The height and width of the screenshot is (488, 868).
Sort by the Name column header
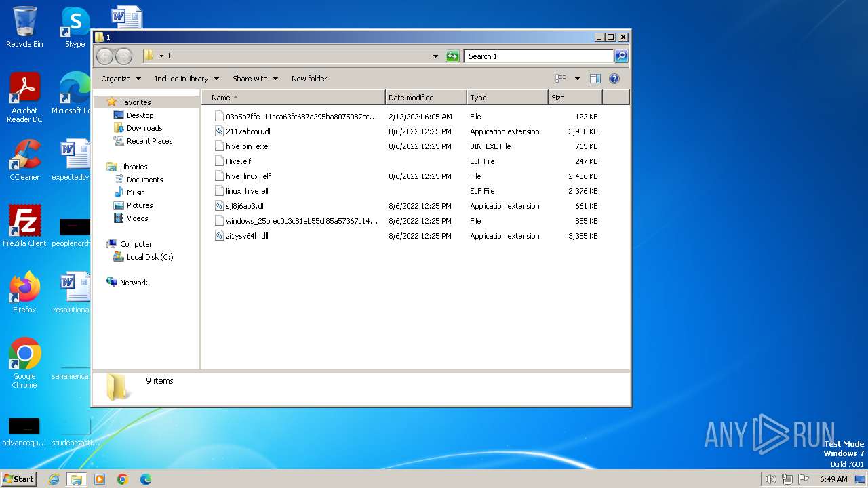(294, 98)
